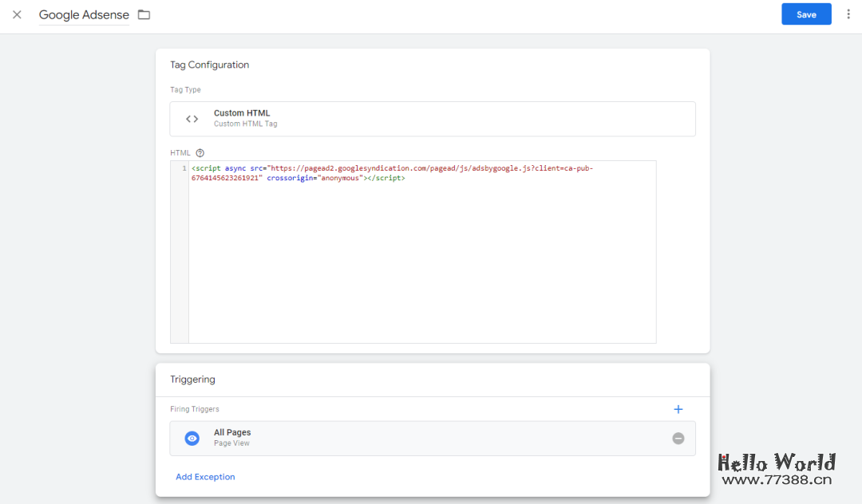Click the Custom HTML code brackets icon
The width and height of the screenshot is (862, 504).
192,118
